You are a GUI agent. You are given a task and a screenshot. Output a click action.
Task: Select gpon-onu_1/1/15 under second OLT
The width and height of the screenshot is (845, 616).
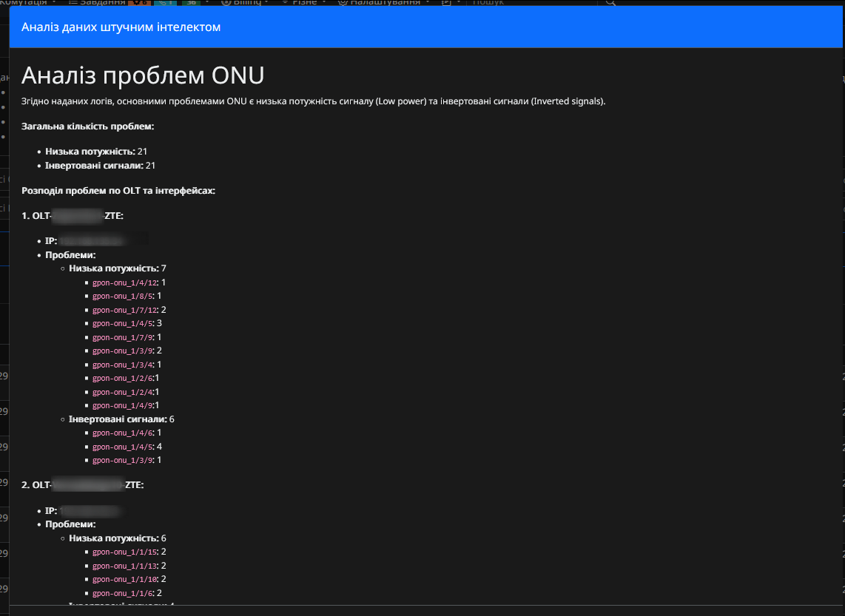(x=124, y=552)
